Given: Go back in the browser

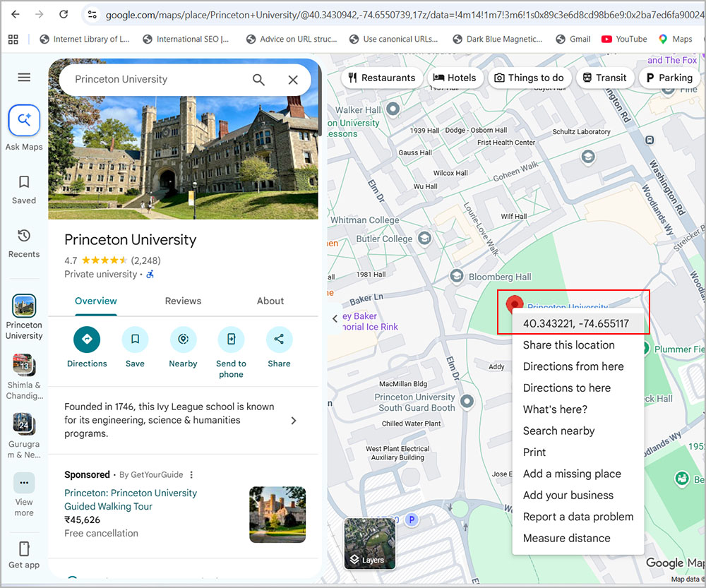Looking at the screenshot, I should point(16,14).
